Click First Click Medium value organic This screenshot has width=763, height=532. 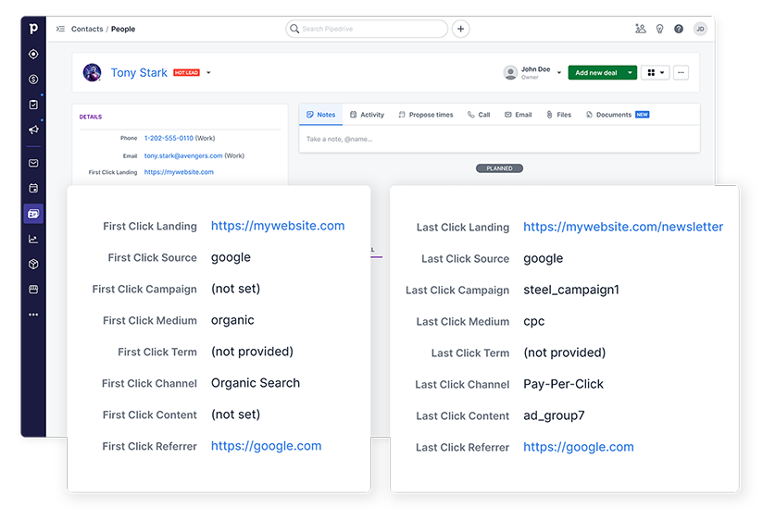232,320
